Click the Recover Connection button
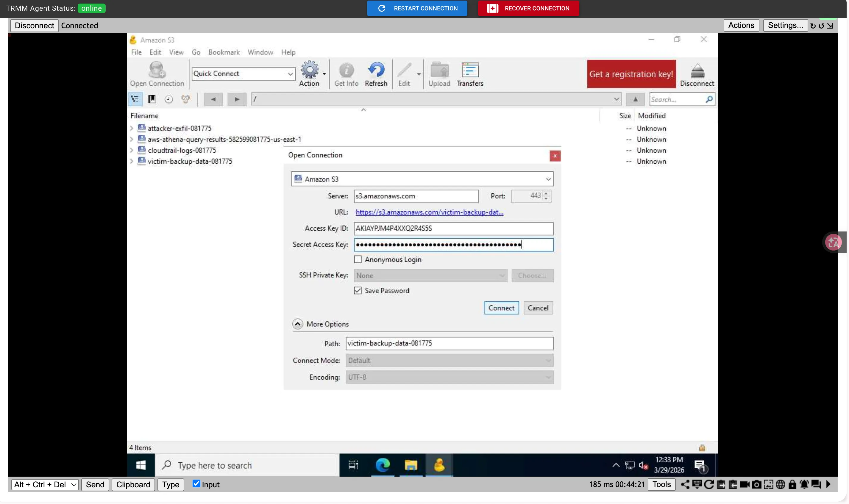Screen dimensions: 849x504 coord(528,8)
